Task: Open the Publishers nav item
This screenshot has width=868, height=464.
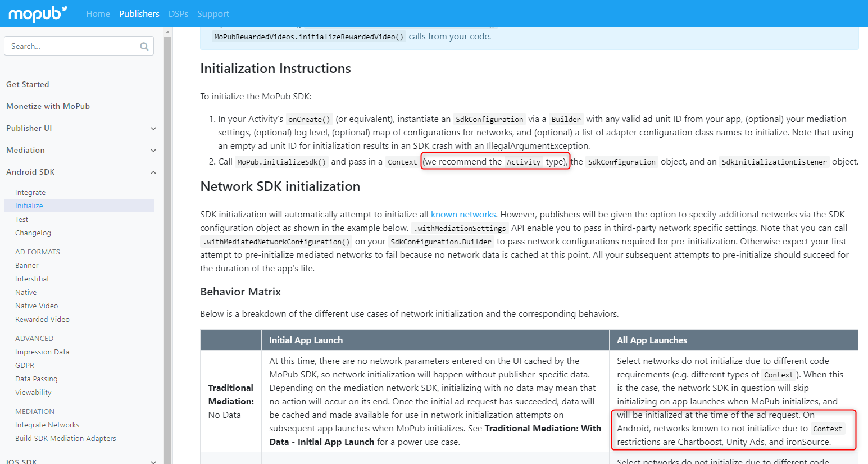Action: tap(139, 14)
